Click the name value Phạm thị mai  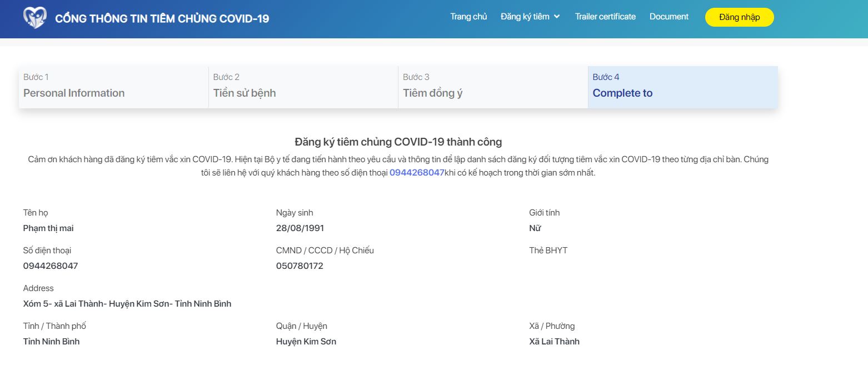click(x=48, y=228)
